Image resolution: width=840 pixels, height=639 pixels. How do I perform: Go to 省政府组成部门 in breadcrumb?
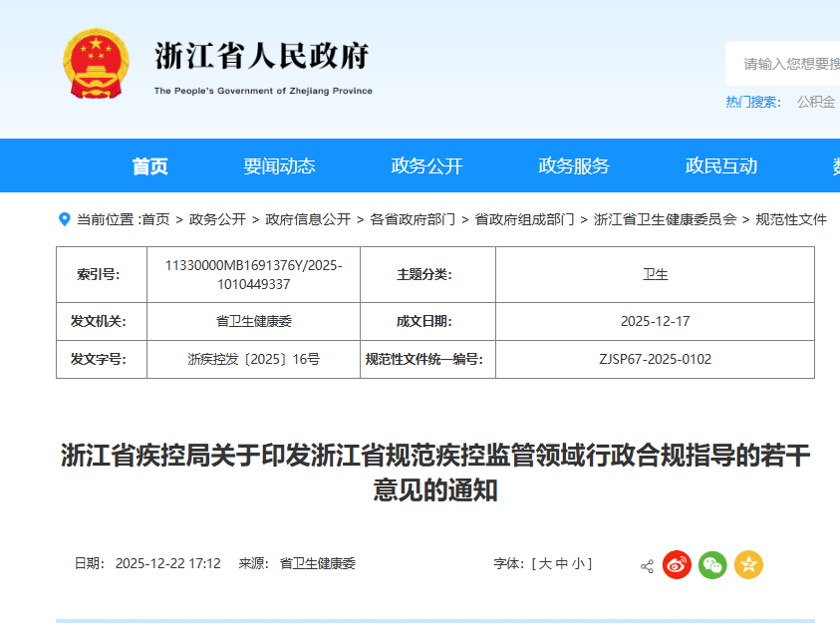point(524,219)
